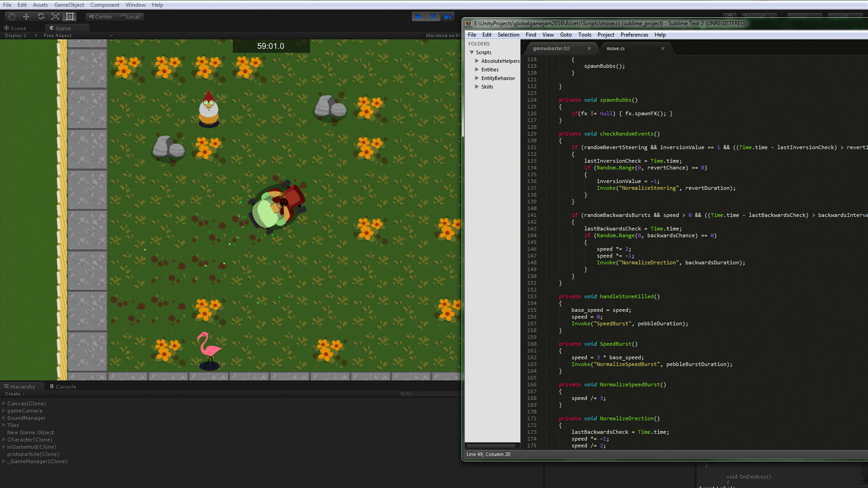Select the Rect transform tool
Image resolution: width=868 pixels, height=488 pixels.
[x=70, y=17]
